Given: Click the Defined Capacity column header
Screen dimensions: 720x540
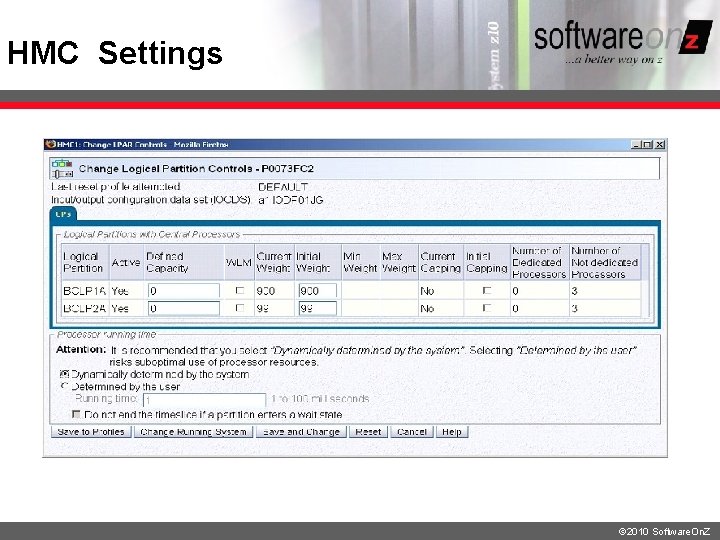Looking at the screenshot, I should click(184, 262).
